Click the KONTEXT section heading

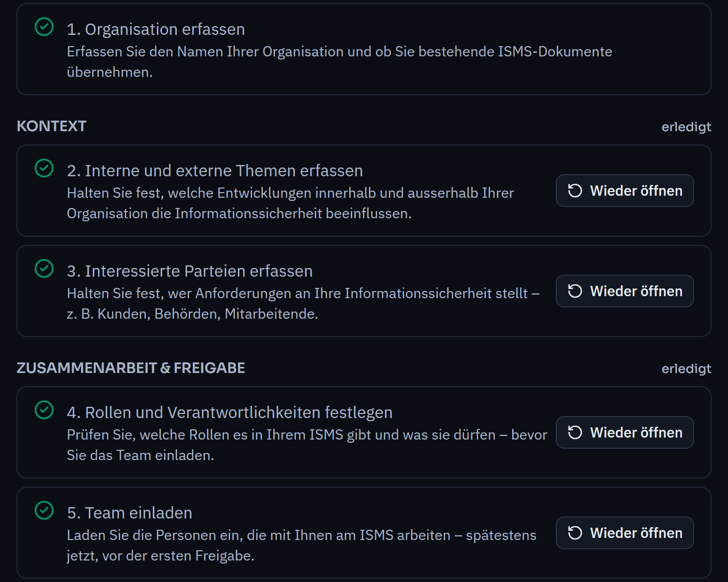51,126
